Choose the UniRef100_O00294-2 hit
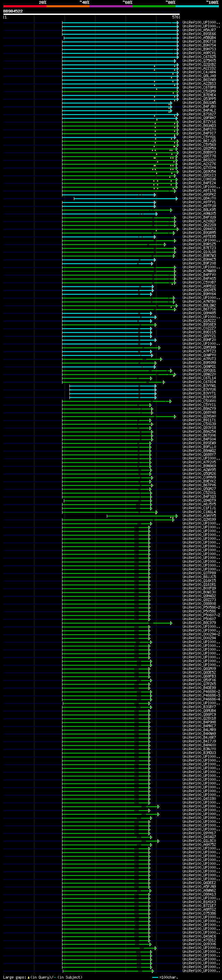This screenshot has height=980, width=222. [x=201, y=634]
